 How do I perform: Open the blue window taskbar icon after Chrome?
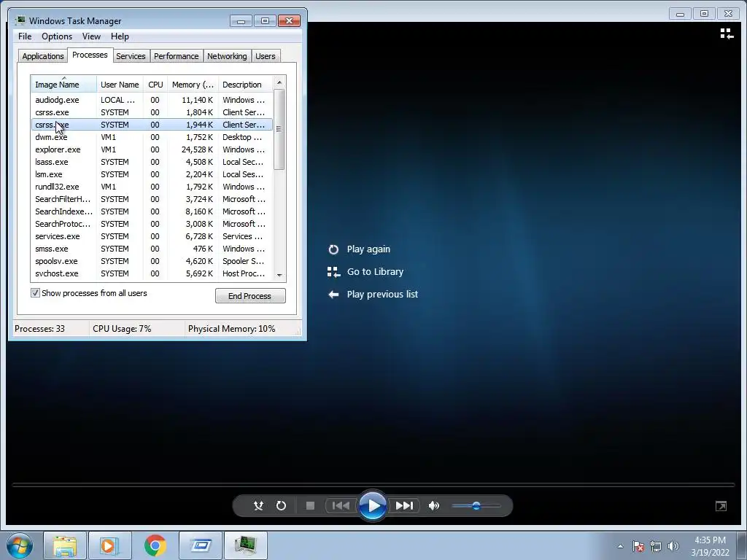[x=200, y=545]
